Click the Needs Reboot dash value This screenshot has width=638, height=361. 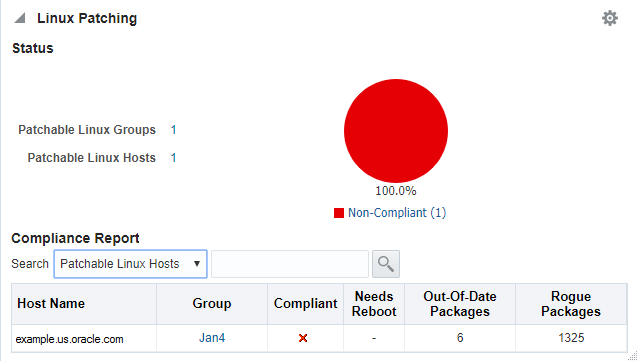pos(374,338)
